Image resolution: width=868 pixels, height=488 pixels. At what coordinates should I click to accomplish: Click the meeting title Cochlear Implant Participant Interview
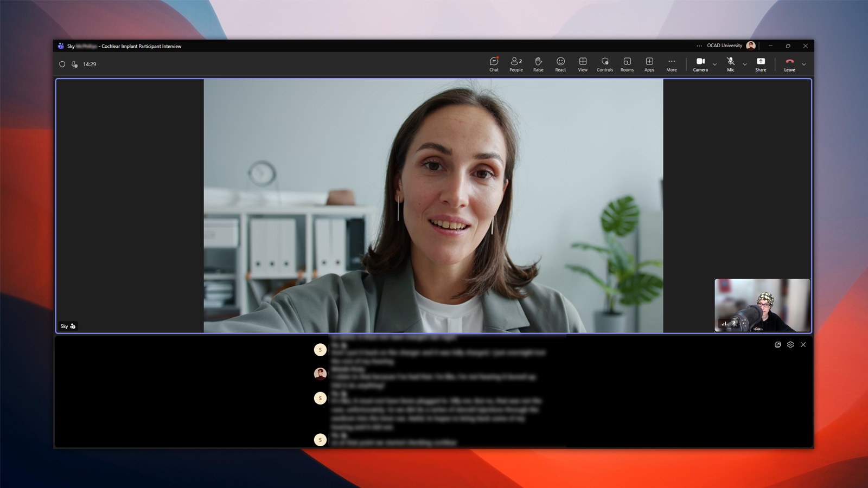click(142, 46)
